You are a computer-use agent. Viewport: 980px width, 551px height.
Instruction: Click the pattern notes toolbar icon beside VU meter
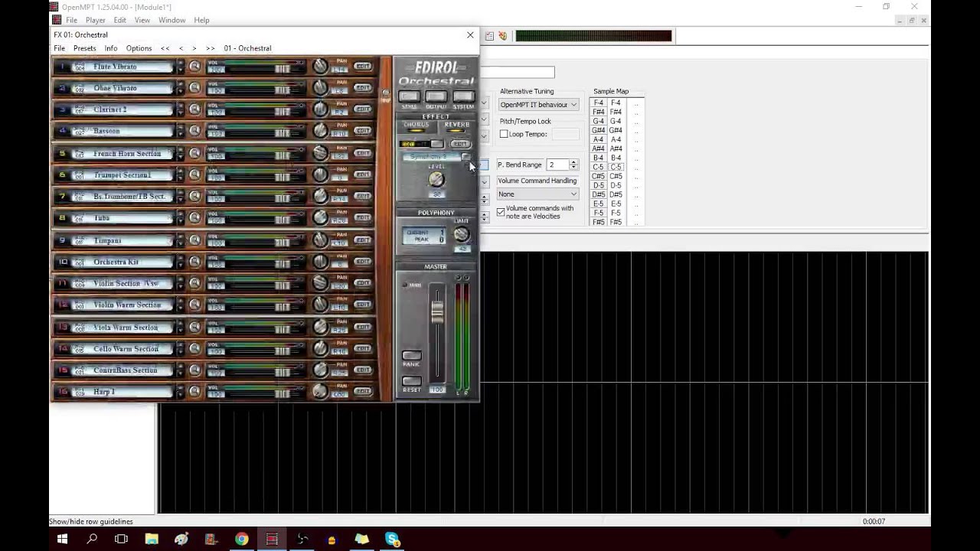tap(489, 36)
